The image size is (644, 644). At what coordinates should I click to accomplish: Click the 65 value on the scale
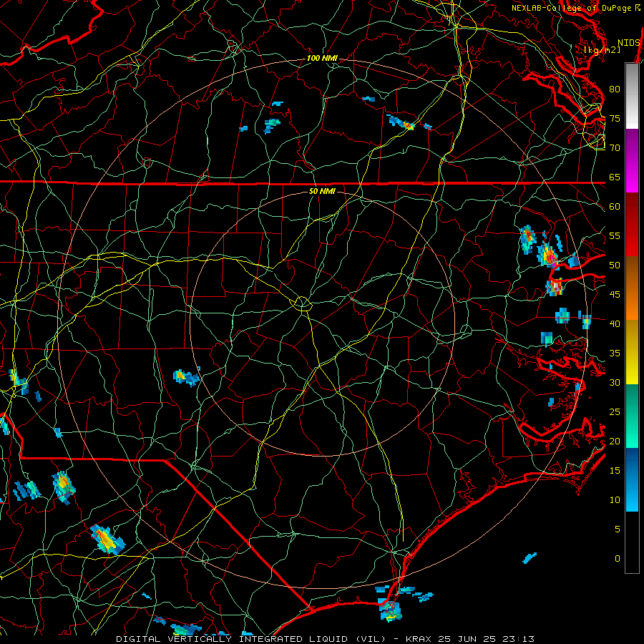pos(615,177)
